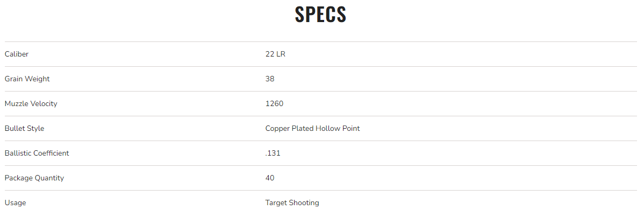Viewport: 644px width, 210px height.
Task: Select the Usage label
Action: (x=15, y=202)
